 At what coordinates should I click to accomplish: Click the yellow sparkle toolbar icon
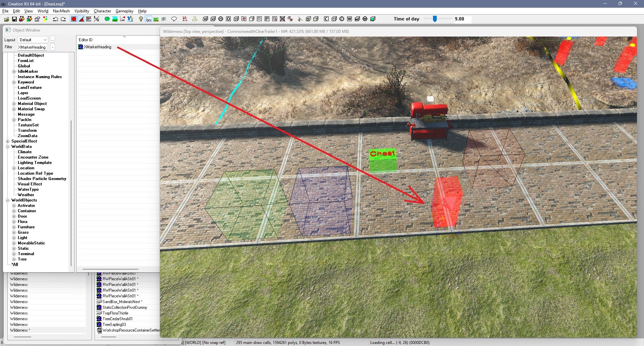(195, 19)
